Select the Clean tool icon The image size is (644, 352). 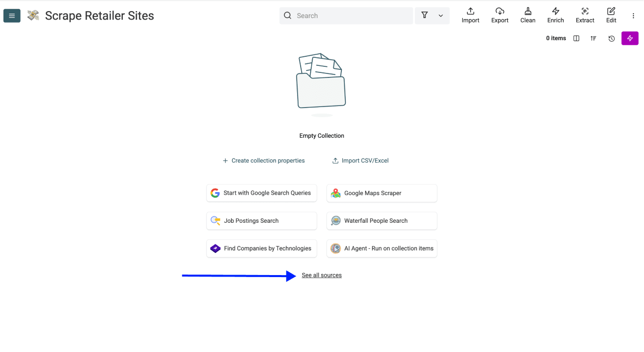528,15
